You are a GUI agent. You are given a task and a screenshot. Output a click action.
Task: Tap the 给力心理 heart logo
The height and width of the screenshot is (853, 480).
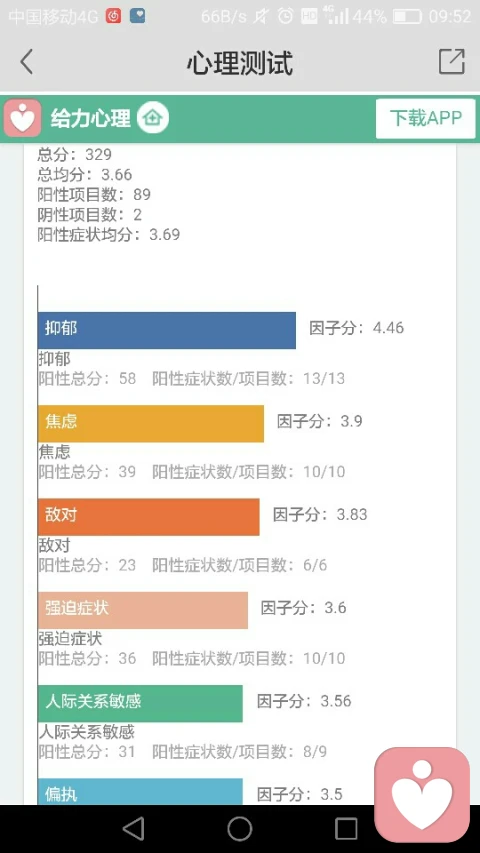click(22, 118)
